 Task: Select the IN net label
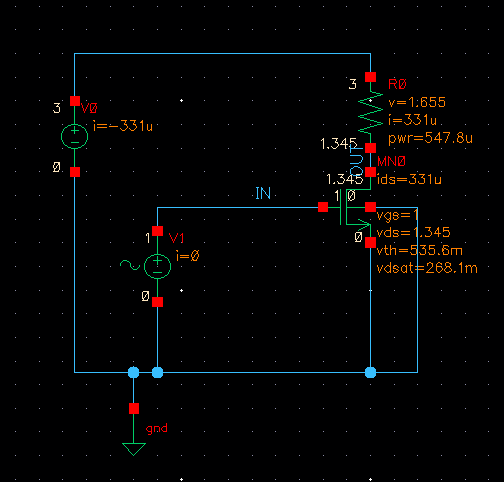click(x=263, y=193)
